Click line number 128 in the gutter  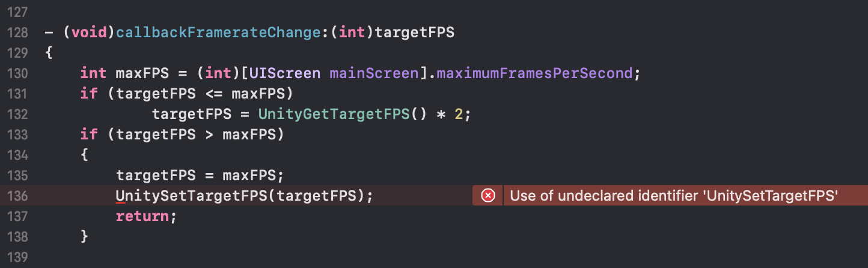pos(18,32)
